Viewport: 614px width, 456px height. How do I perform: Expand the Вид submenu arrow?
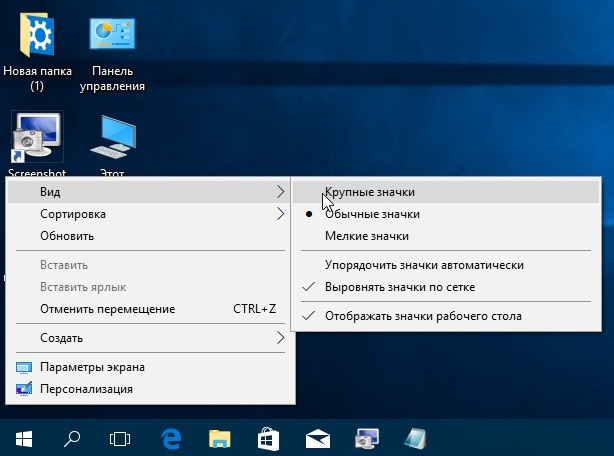pos(280,192)
